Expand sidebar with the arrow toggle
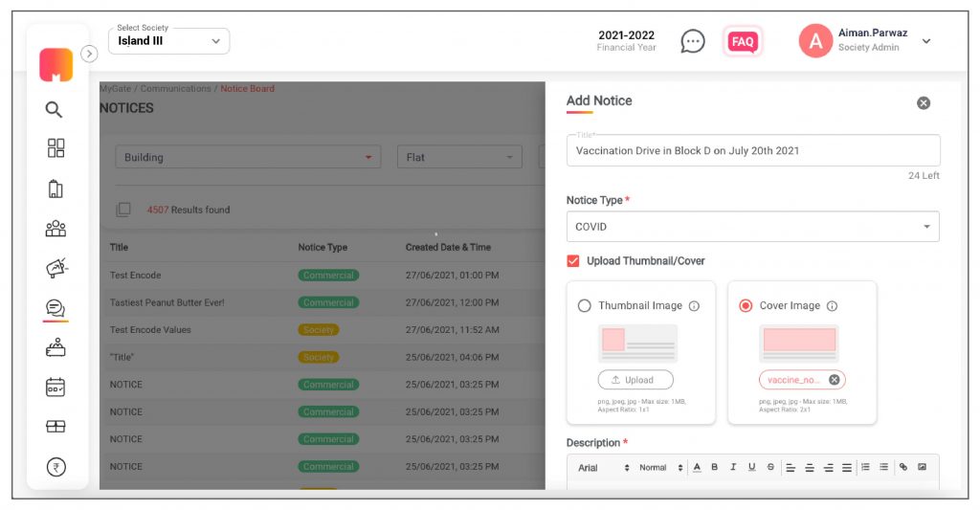 pyautogui.click(x=89, y=54)
